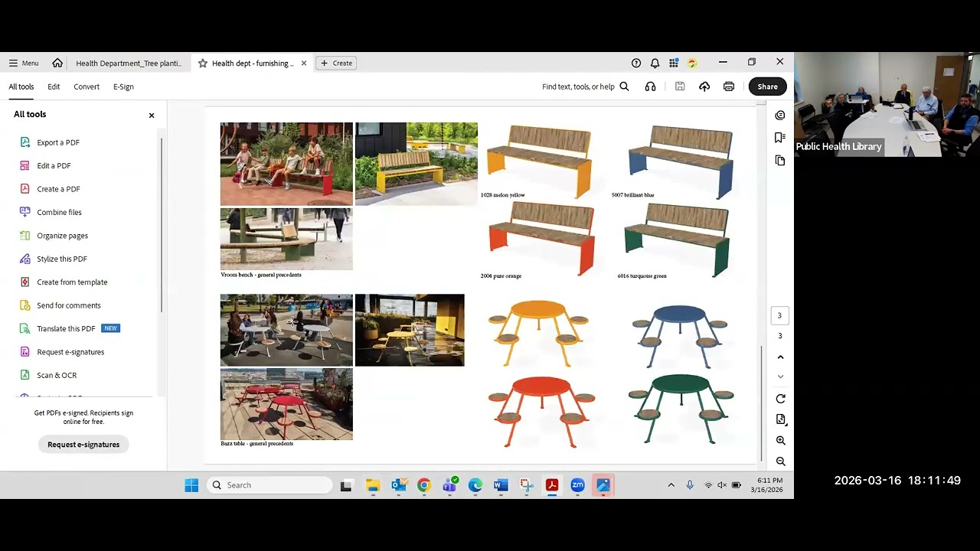The width and height of the screenshot is (980, 551).
Task: Star the Health dept furnishing tab
Action: pyautogui.click(x=203, y=64)
